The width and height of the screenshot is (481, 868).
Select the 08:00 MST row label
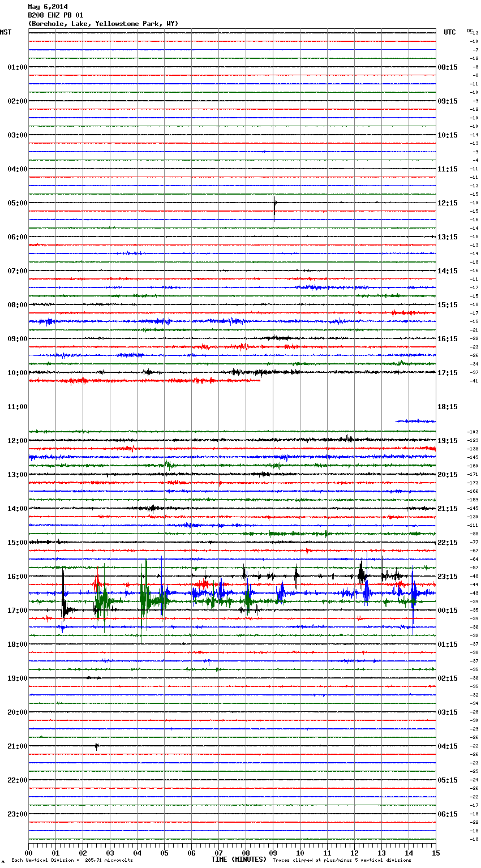tap(18, 305)
